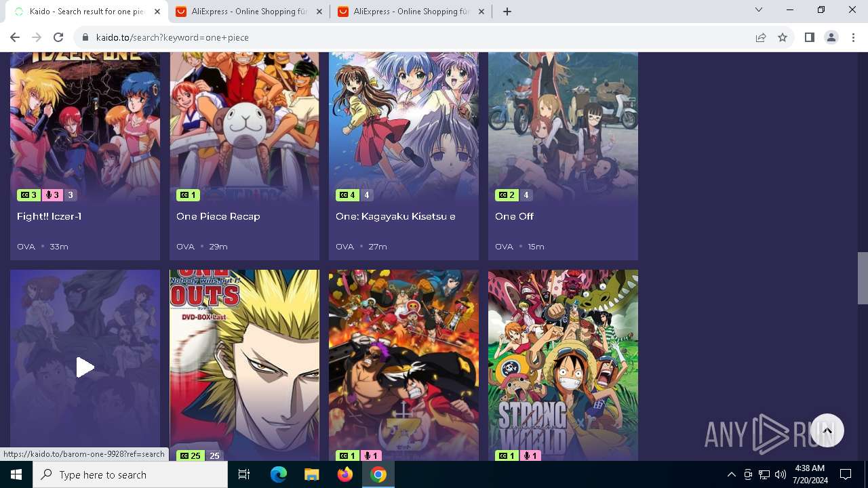
Task: Click the dub badge on Strong World
Action: pyautogui.click(x=530, y=455)
